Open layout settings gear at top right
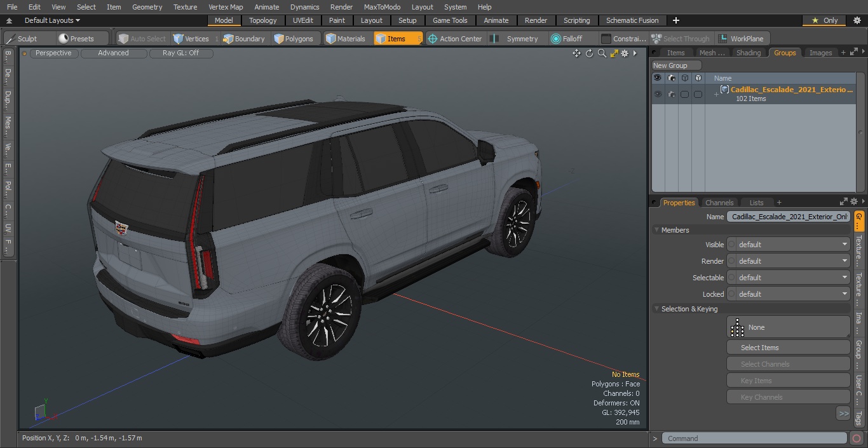Image resolution: width=868 pixels, height=448 pixels. [857, 20]
